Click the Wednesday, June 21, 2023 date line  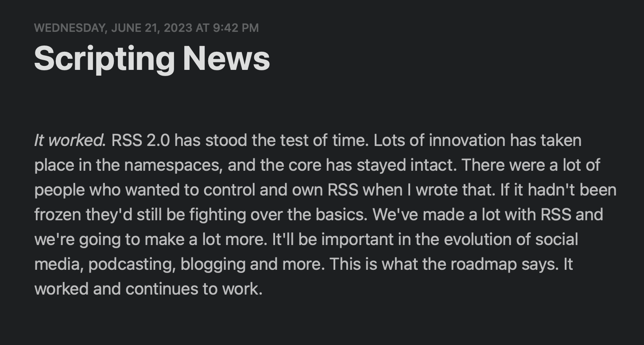pos(146,28)
